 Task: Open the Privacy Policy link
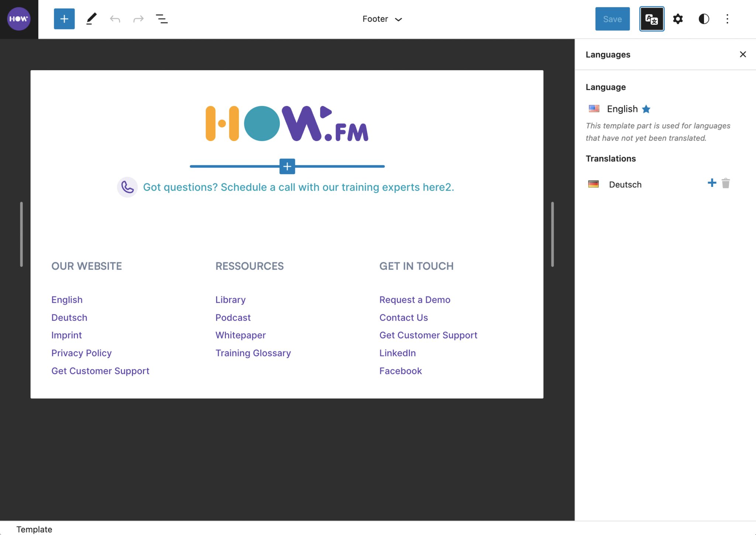pyautogui.click(x=81, y=353)
